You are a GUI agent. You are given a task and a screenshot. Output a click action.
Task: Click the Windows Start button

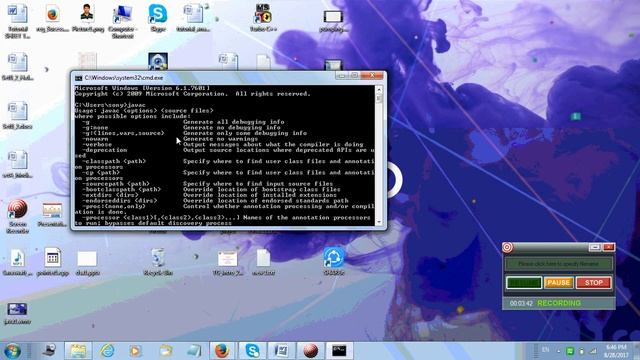pos(13,351)
